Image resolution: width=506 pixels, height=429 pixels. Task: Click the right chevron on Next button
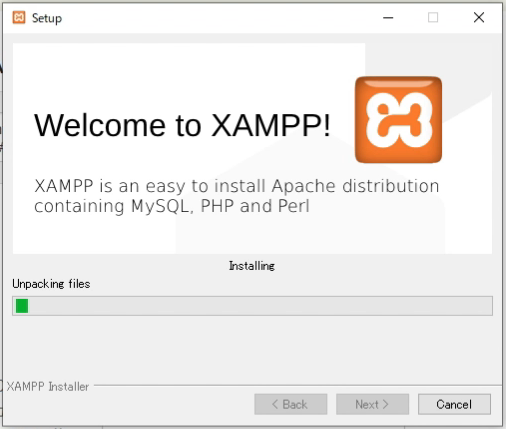386,404
